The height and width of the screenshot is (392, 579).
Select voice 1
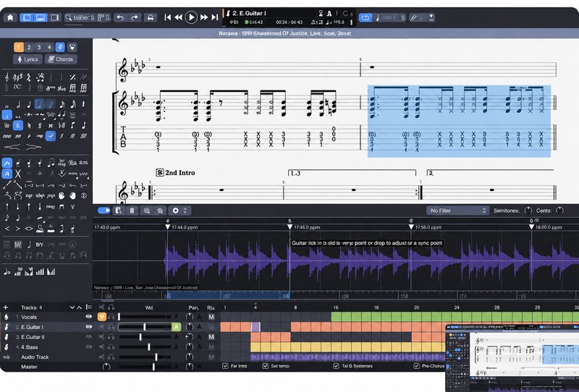pyautogui.click(x=19, y=47)
